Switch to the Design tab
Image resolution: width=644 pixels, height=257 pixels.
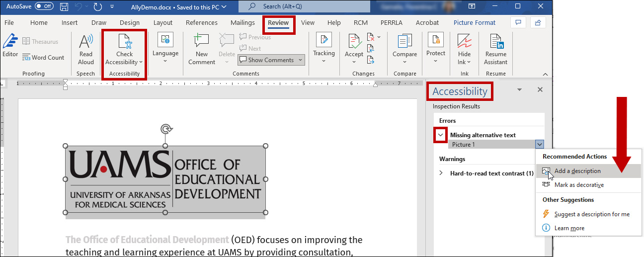point(130,23)
